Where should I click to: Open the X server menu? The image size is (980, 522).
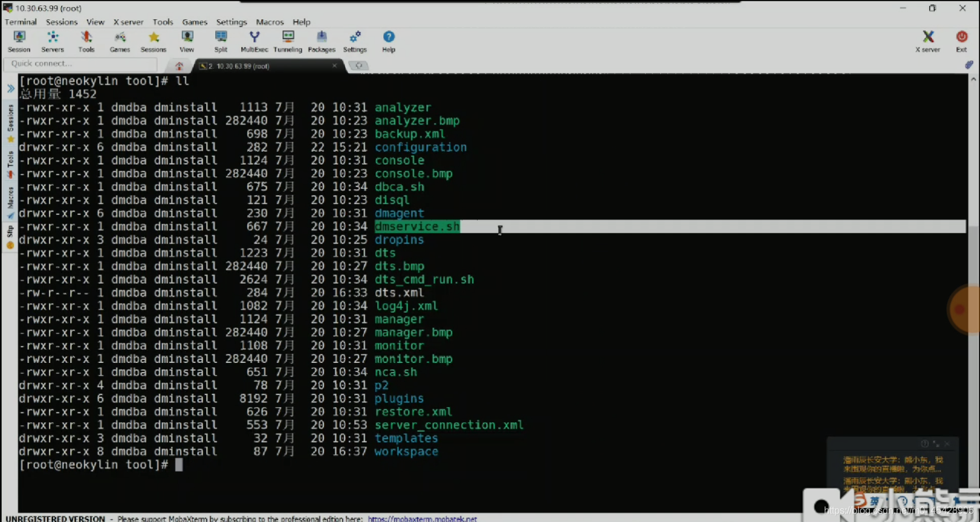[128, 22]
